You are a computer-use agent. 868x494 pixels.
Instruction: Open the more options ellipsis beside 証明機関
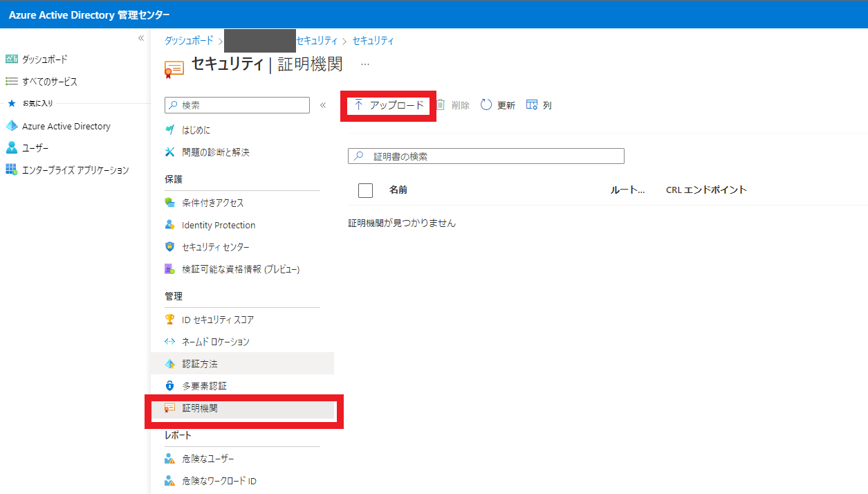[x=365, y=64]
